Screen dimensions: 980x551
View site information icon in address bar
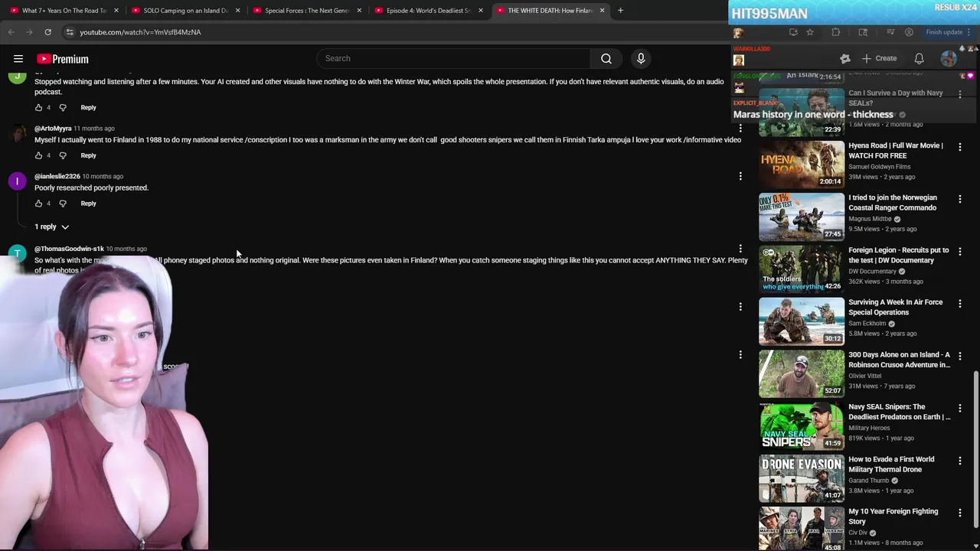[70, 32]
